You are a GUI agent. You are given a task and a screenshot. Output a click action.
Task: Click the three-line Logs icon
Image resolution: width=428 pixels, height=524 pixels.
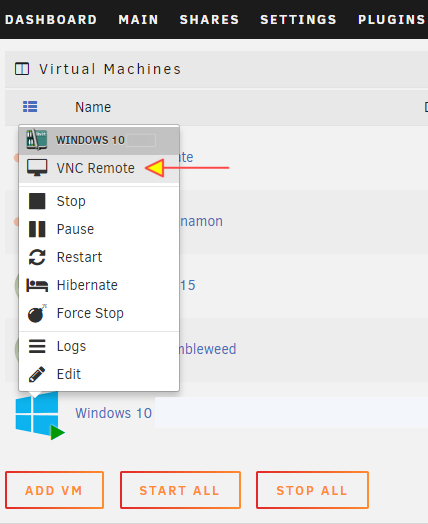coord(37,346)
